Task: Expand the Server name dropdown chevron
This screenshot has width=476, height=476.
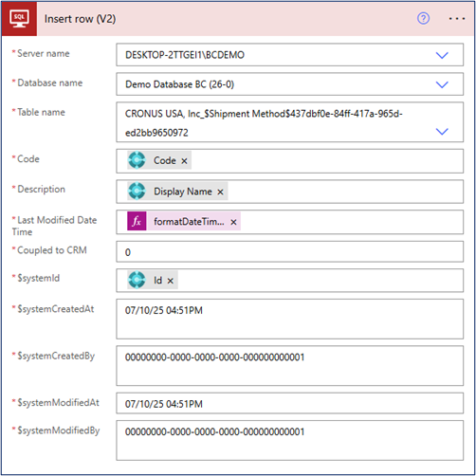Action: coord(442,55)
